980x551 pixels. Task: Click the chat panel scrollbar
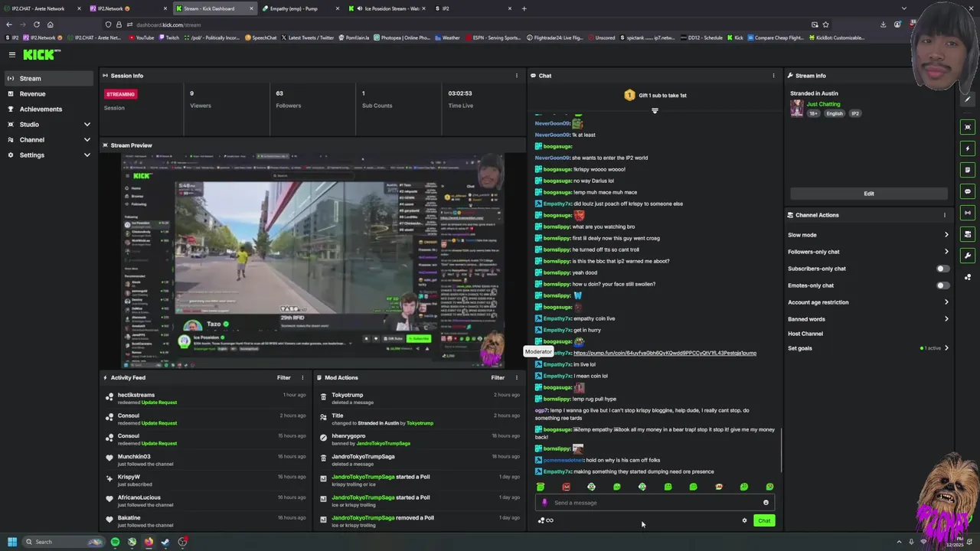tap(781, 450)
